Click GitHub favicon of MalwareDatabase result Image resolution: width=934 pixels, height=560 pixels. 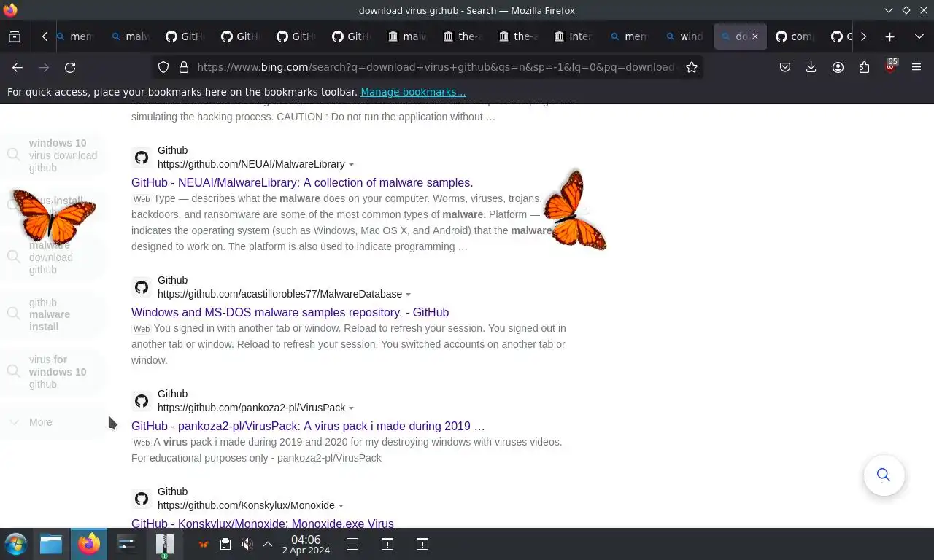tap(142, 287)
